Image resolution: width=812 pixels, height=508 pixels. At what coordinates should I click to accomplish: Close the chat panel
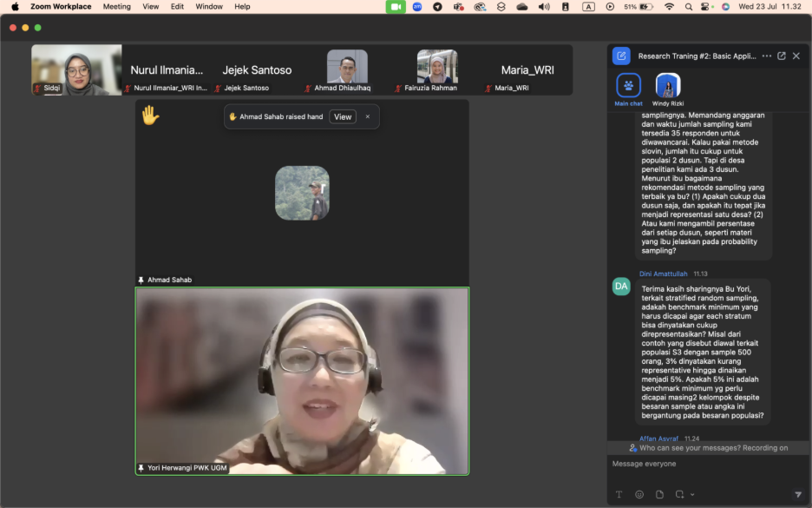point(796,56)
